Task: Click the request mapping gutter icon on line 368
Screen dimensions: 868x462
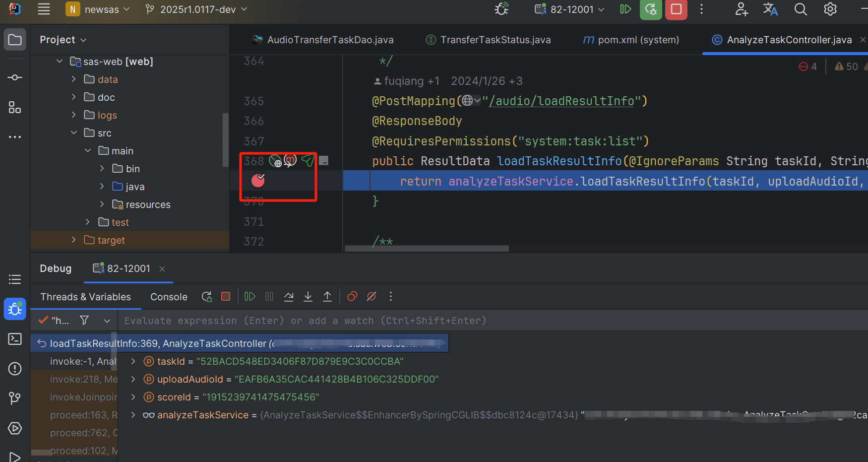Action: tap(275, 161)
